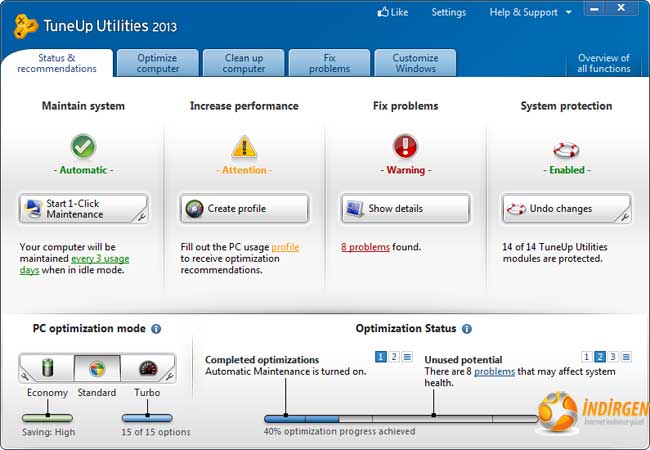This screenshot has height=450, width=650.
Task: Click the 'Maintain system' heading
Action: click(x=83, y=106)
